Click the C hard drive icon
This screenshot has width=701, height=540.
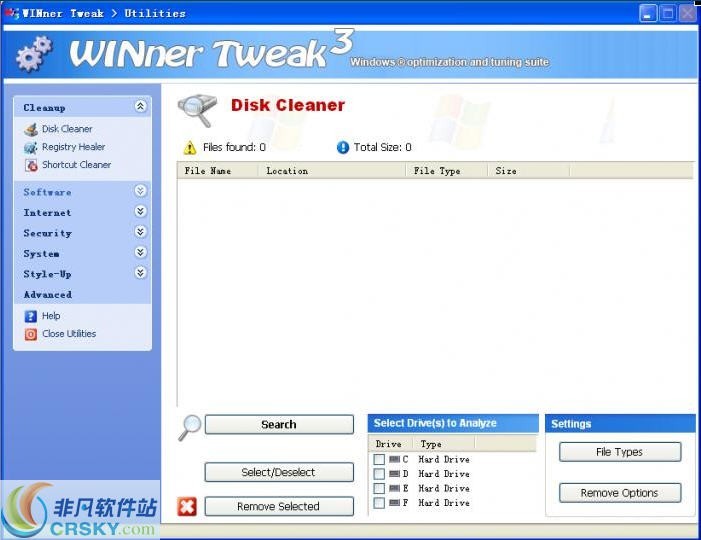[x=394, y=459]
